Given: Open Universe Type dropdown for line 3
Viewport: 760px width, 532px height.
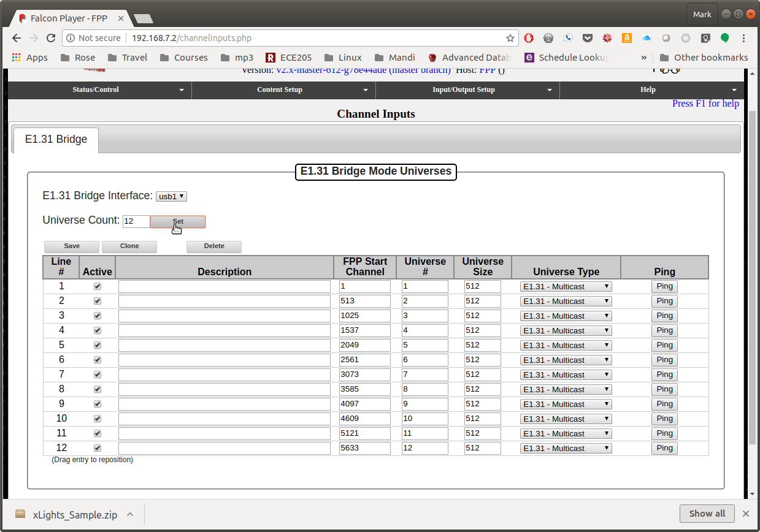Looking at the screenshot, I should coord(566,316).
